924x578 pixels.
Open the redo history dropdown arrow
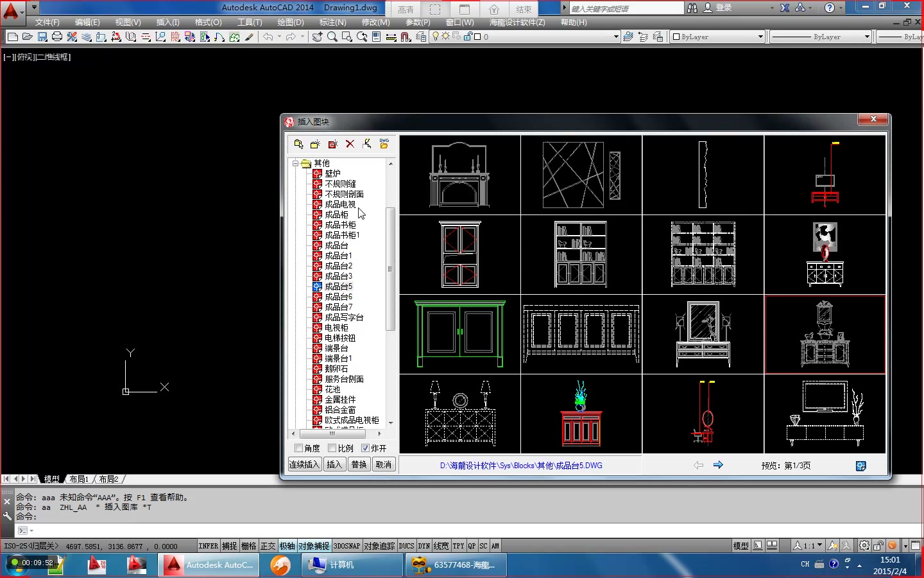tap(302, 37)
